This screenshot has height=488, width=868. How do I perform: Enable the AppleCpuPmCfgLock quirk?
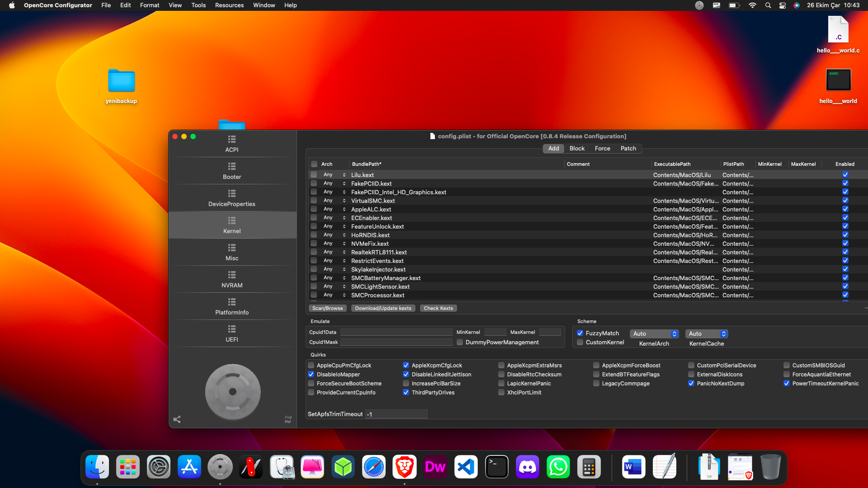[x=311, y=365]
